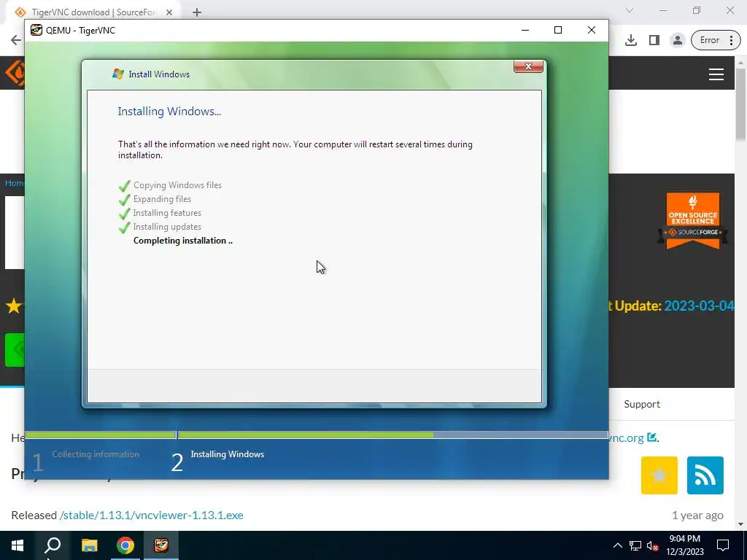Click the TigerVNC icon in the QEMU window title bar
Viewport: 747px width, 560px height.
(x=36, y=30)
